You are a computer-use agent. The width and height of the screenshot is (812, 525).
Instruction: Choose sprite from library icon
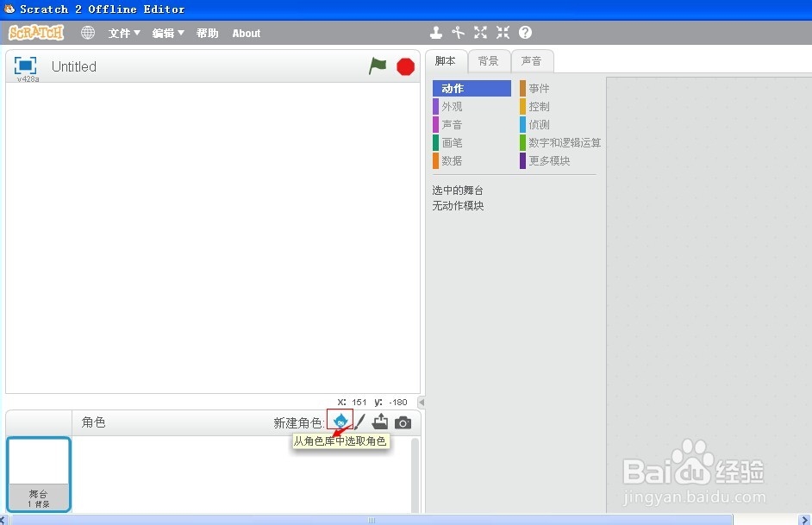point(340,422)
